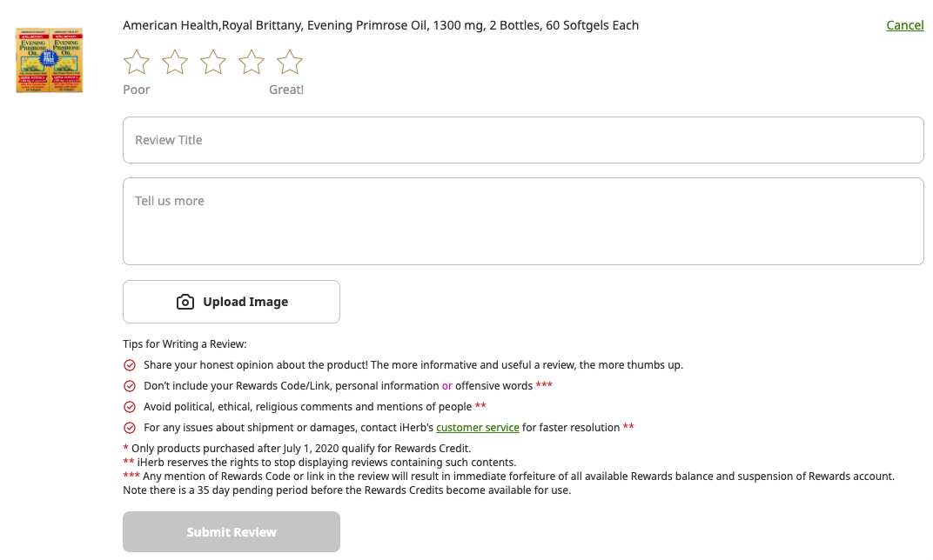Screen dimensions: 933x560
Task: Click the Great! rating label
Action: (286, 90)
